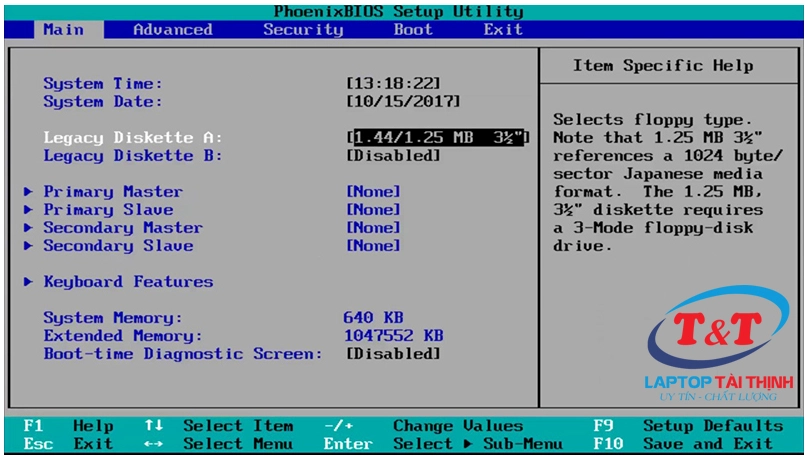Open the Primary Master sub-menu label

coord(113,192)
